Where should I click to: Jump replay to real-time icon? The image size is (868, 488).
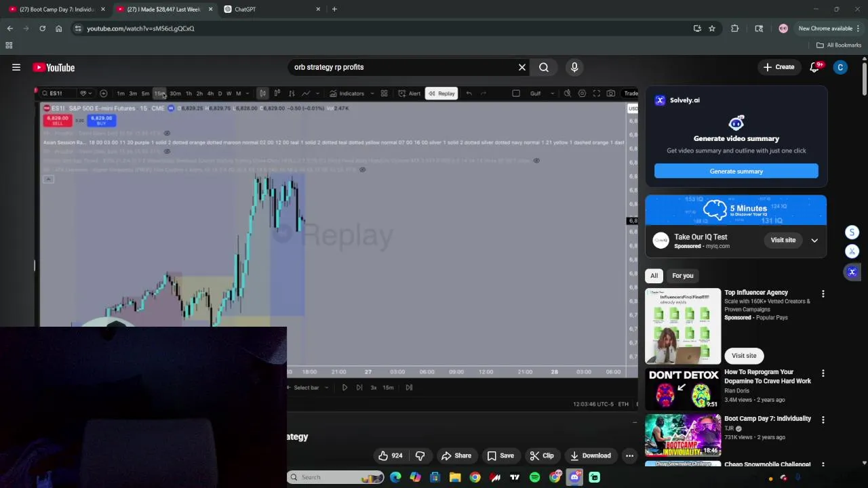coord(409,388)
